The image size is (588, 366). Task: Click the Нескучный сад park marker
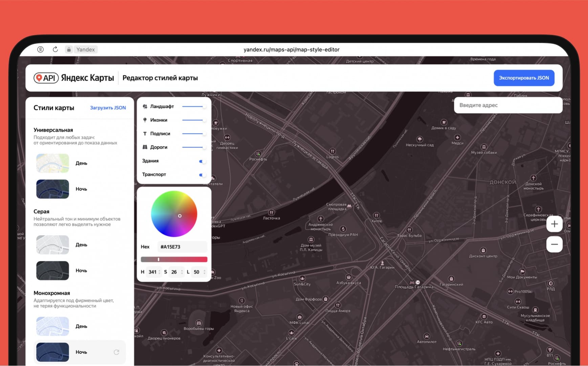[420, 139]
